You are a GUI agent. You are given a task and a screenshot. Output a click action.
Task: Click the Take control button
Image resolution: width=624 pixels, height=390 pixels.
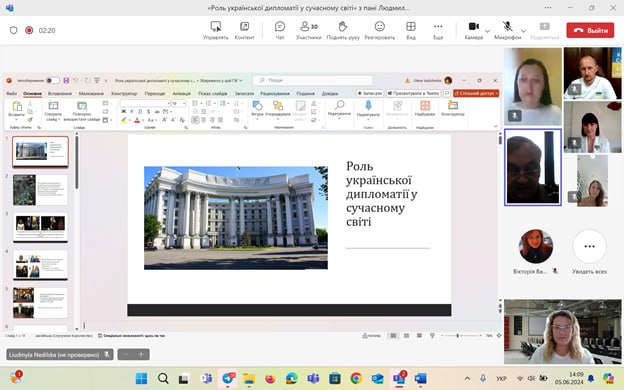(215, 30)
